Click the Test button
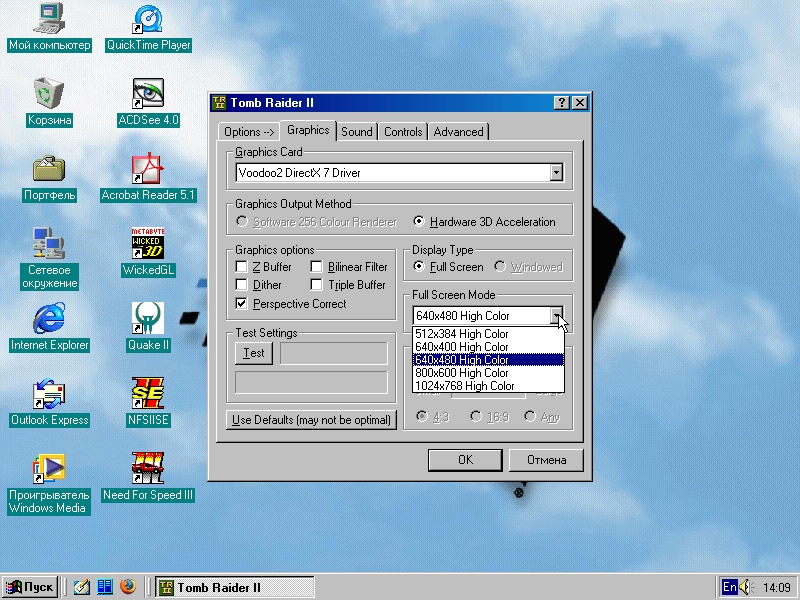The image size is (800, 600). (254, 353)
